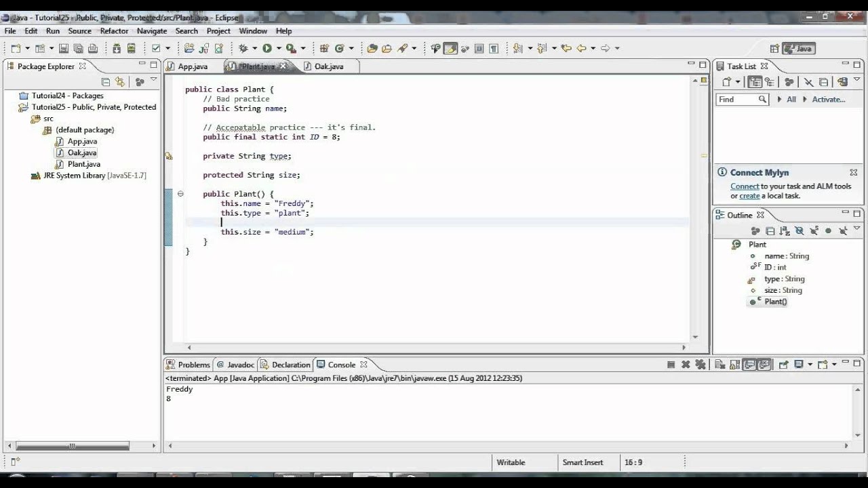
Task: Toggle the Mark Occurrences highlighter icon
Action: click(x=450, y=48)
